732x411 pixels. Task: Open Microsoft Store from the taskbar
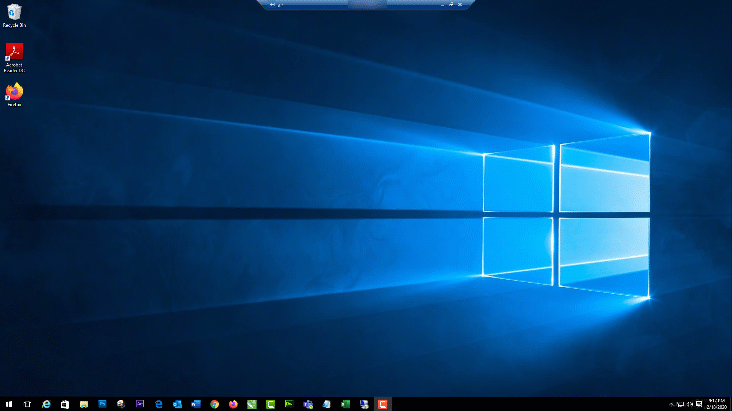click(x=65, y=404)
